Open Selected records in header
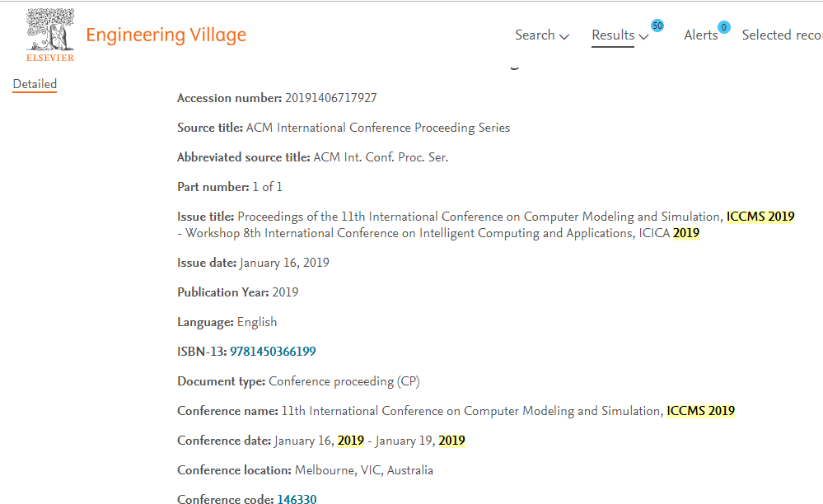 [782, 35]
